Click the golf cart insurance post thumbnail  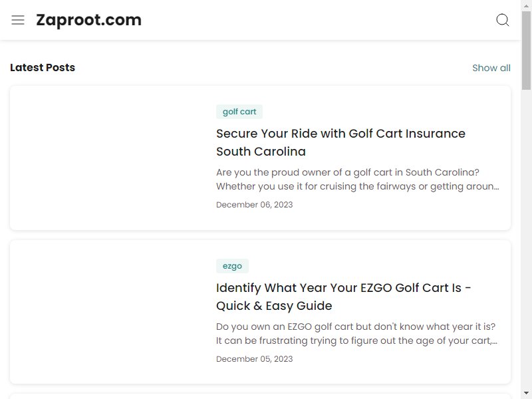[x=108, y=158]
